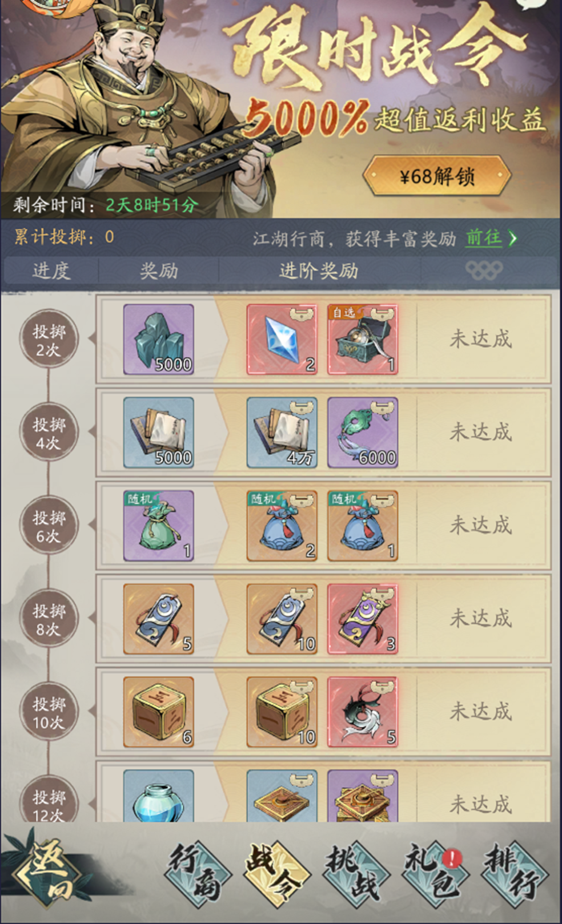Tap the 投掷10次 progress marker

pos(49,712)
